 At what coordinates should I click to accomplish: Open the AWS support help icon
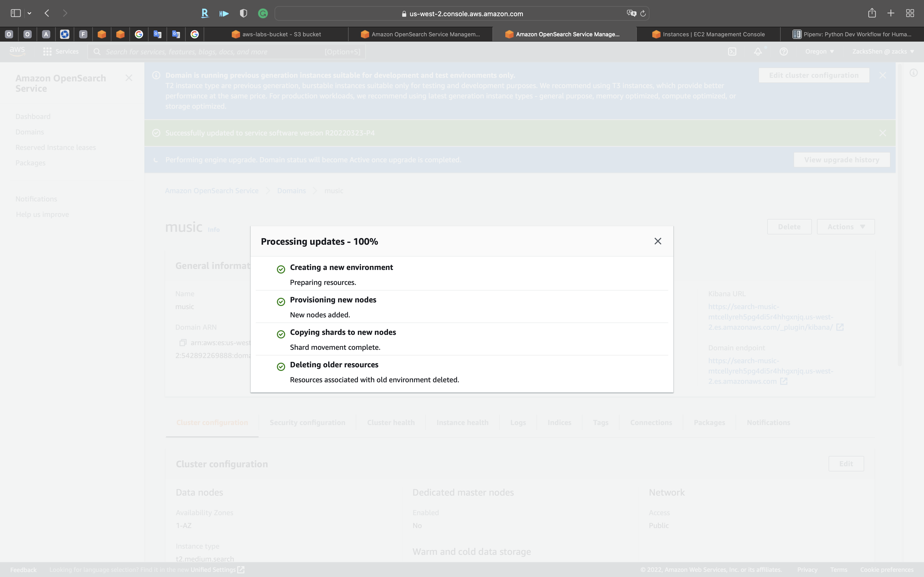783,52
